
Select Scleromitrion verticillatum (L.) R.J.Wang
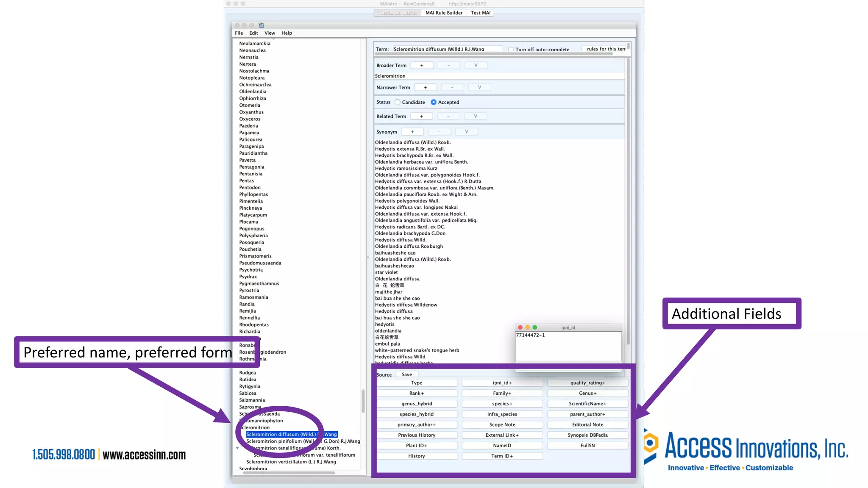[x=291, y=462]
